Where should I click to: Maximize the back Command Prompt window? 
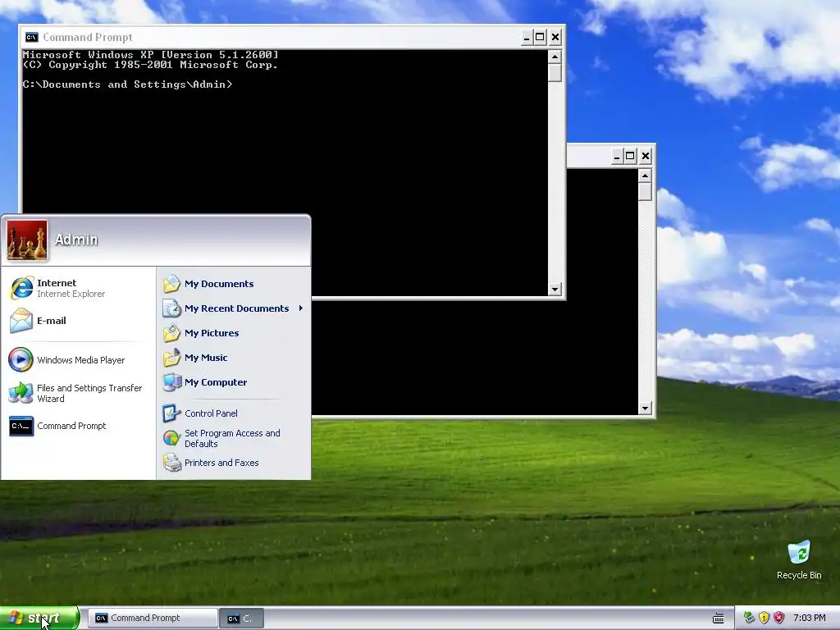pyautogui.click(x=631, y=157)
